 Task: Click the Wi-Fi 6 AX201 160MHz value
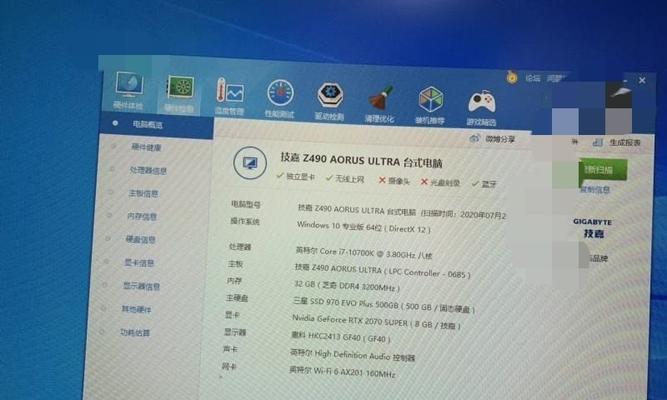[342, 371]
